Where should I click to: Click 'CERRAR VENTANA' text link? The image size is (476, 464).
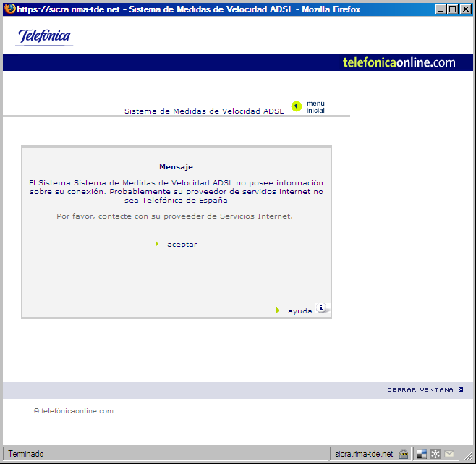coord(420,389)
